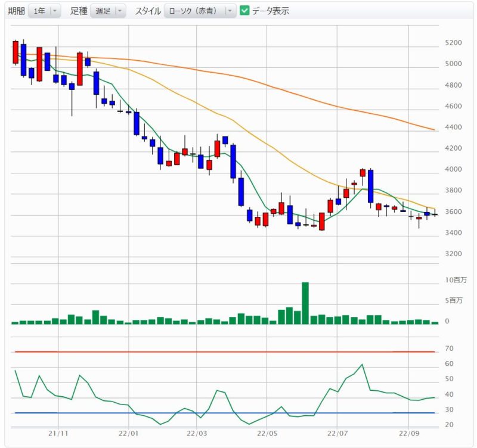This screenshot has width=477, height=448.
Task: Uncheck the green データ表示 checkbox
Action: pos(244,11)
